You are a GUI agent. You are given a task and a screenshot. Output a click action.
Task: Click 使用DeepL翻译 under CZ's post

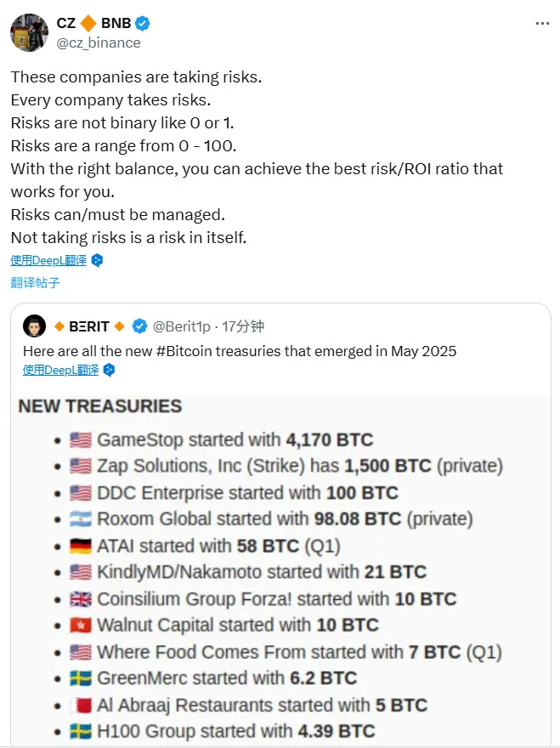(x=49, y=260)
